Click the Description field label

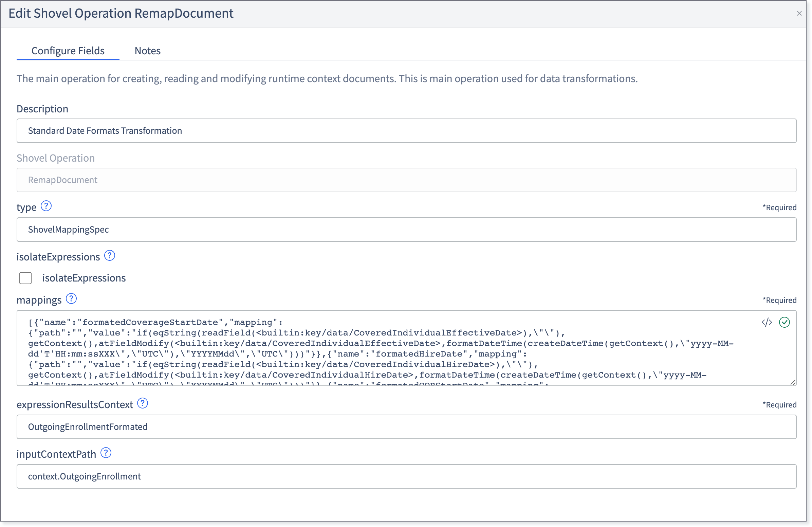click(x=42, y=109)
